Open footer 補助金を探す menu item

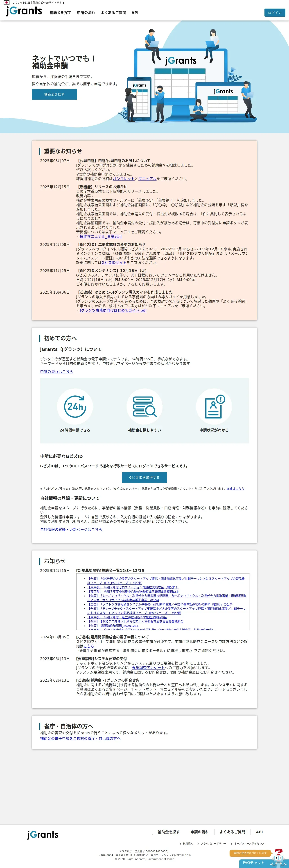tap(169, 832)
